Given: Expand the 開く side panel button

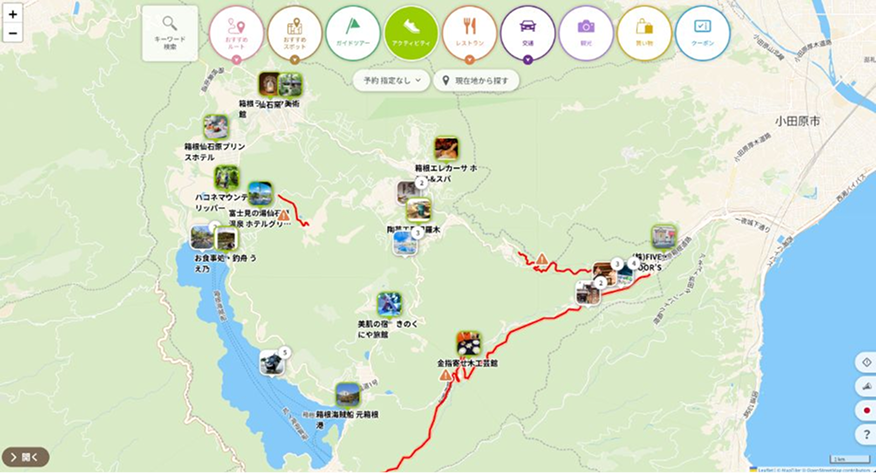Looking at the screenshot, I should click(x=25, y=457).
